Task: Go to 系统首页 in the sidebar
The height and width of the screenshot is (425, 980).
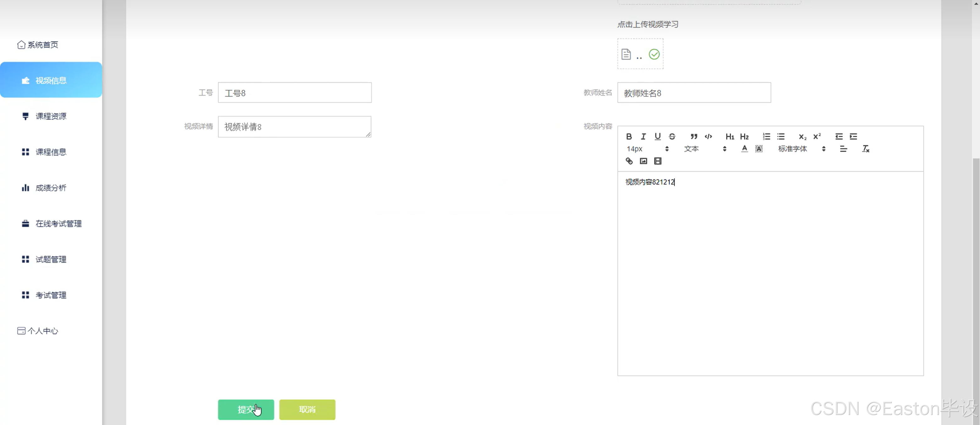Action: pyautogui.click(x=38, y=45)
